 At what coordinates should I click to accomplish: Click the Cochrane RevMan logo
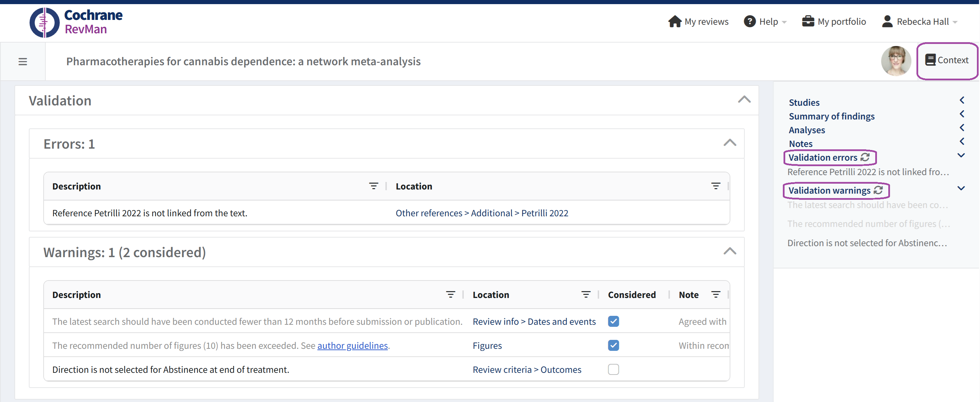point(76,22)
